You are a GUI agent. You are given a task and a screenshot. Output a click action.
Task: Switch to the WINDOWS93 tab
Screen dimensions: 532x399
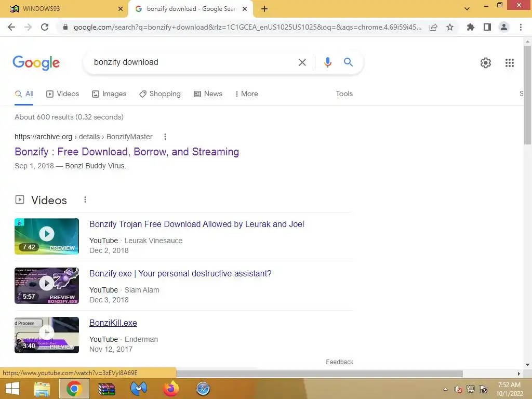[x=64, y=9]
